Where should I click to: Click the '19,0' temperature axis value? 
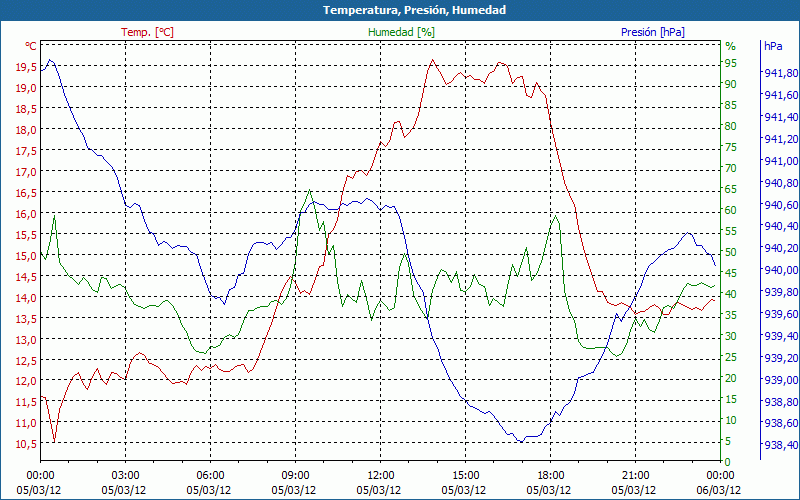(x=28, y=88)
